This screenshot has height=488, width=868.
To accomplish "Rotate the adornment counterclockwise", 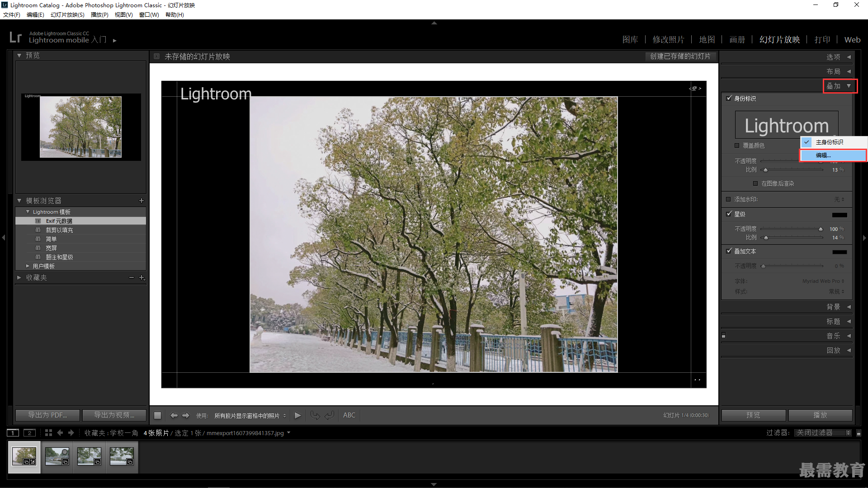I will (315, 415).
